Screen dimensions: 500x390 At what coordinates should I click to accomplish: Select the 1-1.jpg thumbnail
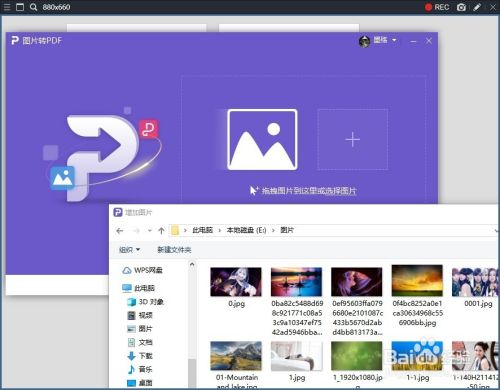pos(417,356)
